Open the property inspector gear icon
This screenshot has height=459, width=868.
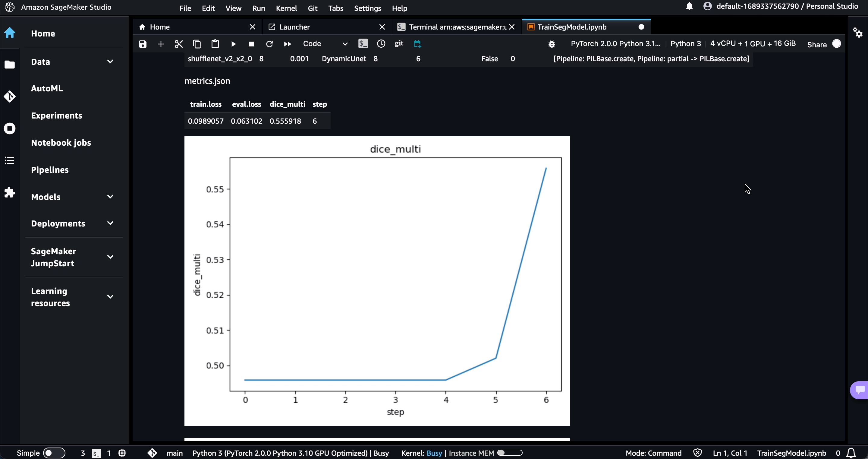[x=857, y=33]
